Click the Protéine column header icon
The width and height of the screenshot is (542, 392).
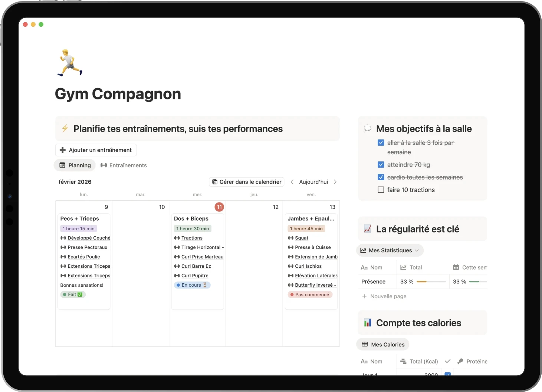coord(460,361)
